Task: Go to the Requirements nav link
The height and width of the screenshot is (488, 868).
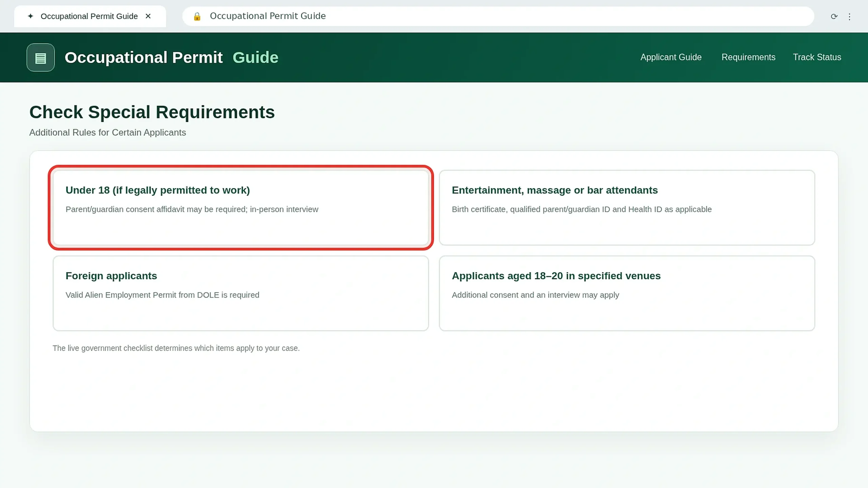Action: (748, 57)
